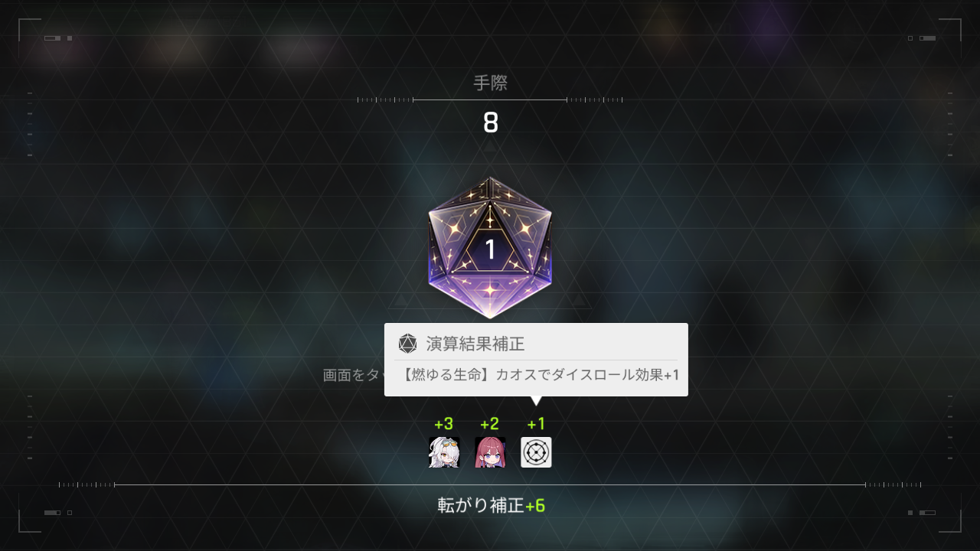Click the total score 8 at top

click(x=490, y=123)
